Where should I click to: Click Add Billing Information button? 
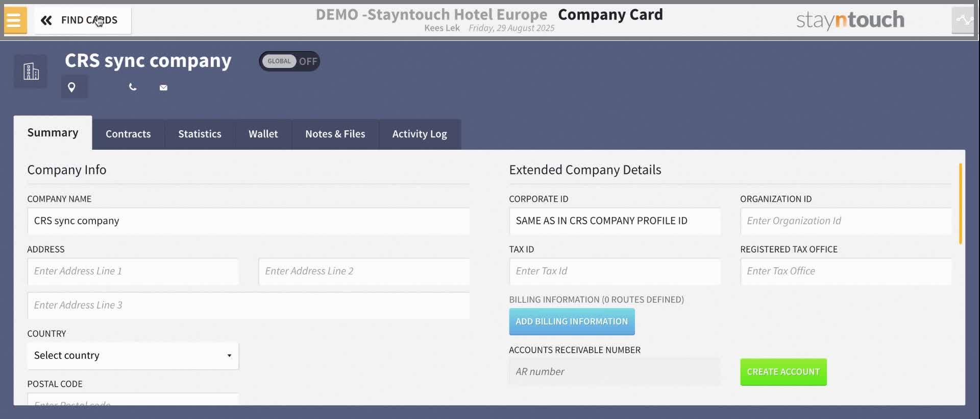[572, 321]
